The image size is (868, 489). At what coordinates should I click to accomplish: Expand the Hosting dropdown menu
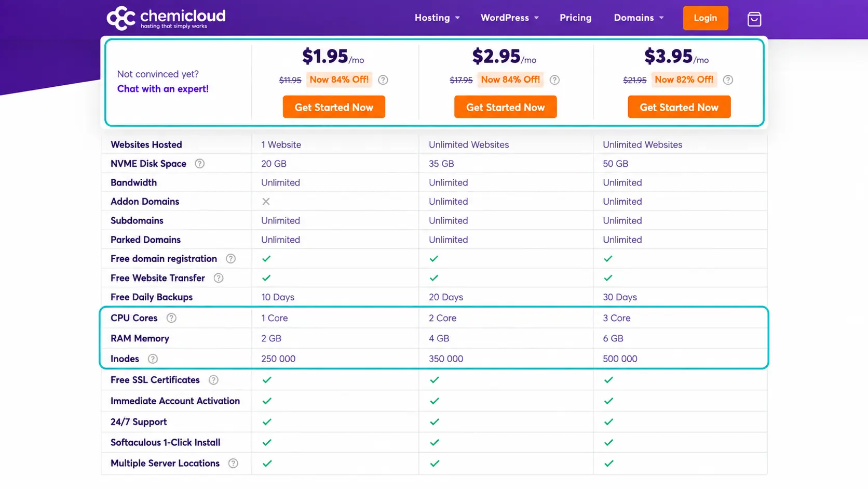(x=437, y=18)
